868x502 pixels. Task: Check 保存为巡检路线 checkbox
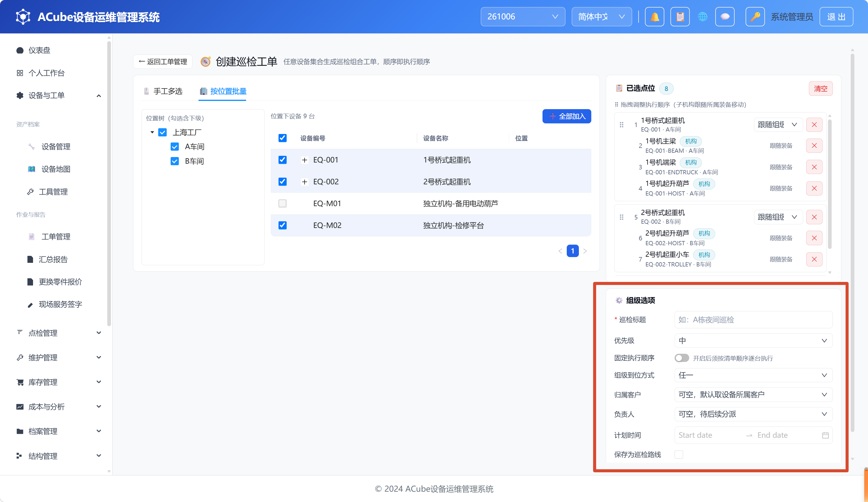[x=679, y=454]
